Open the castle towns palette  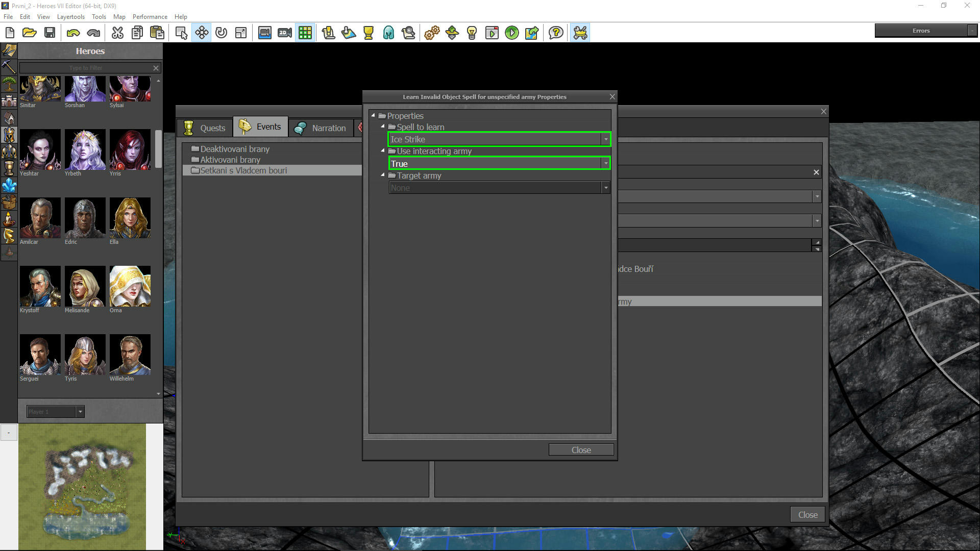point(9,101)
